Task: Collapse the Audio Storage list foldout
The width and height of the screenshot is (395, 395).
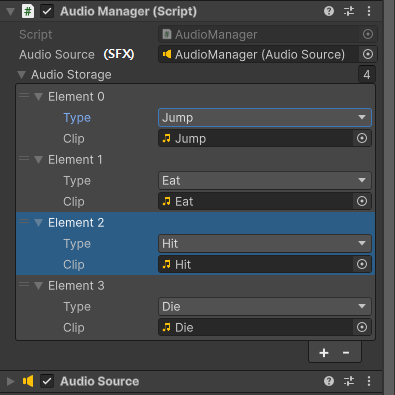Action: click(x=22, y=75)
